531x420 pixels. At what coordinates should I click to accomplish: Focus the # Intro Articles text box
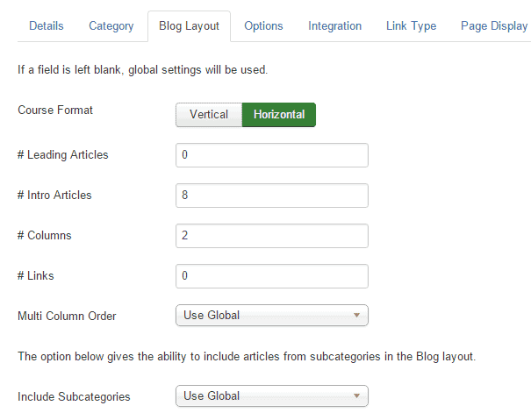[x=271, y=196]
